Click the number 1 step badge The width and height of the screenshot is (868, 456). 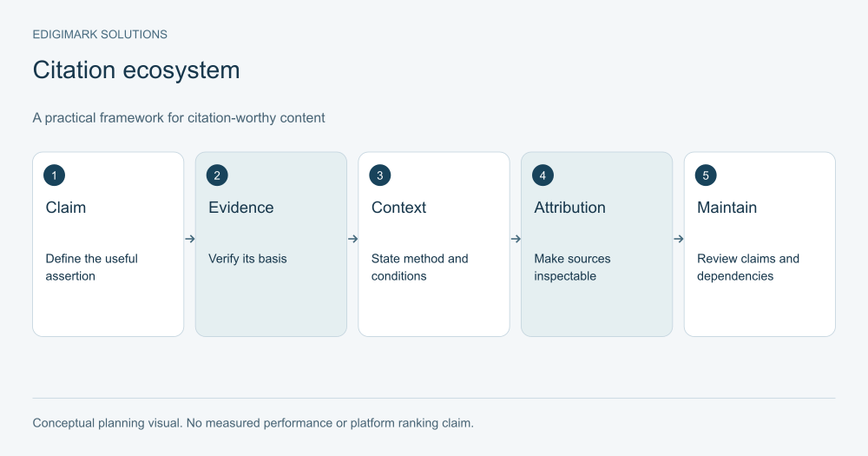(x=54, y=175)
